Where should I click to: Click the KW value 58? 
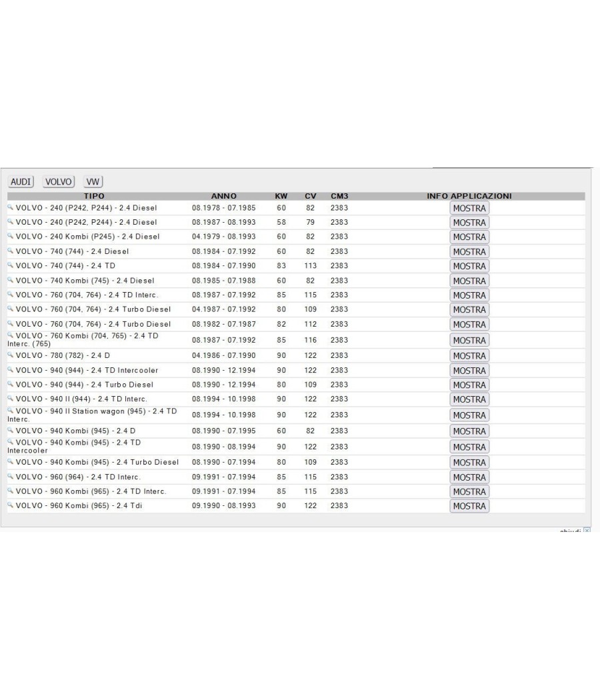281,222
